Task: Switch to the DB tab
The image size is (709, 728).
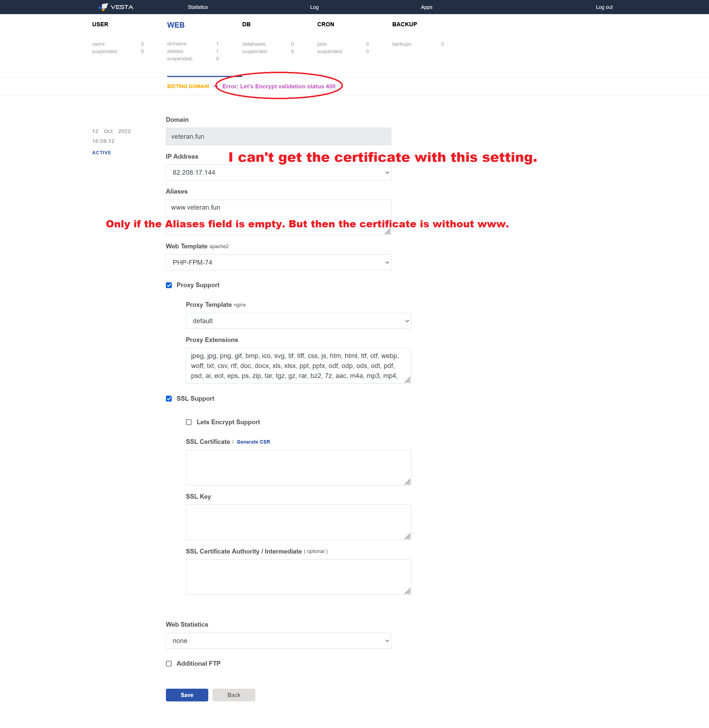Action: pos(246,24)
